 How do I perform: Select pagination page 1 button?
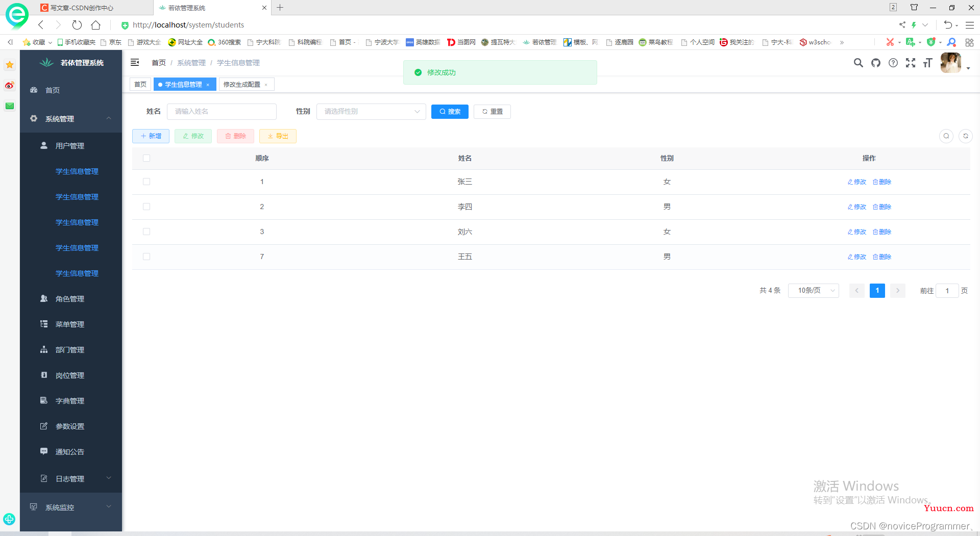[x=877, y=290]
